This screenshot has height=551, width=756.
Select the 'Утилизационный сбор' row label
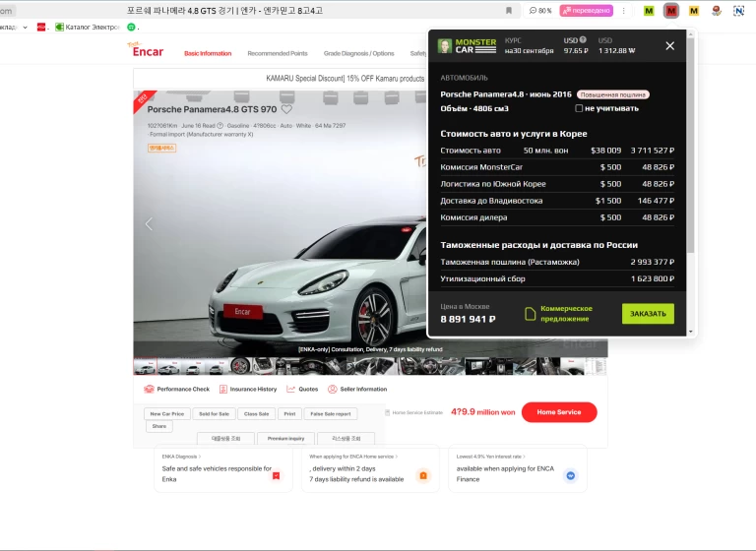point(482,278)
